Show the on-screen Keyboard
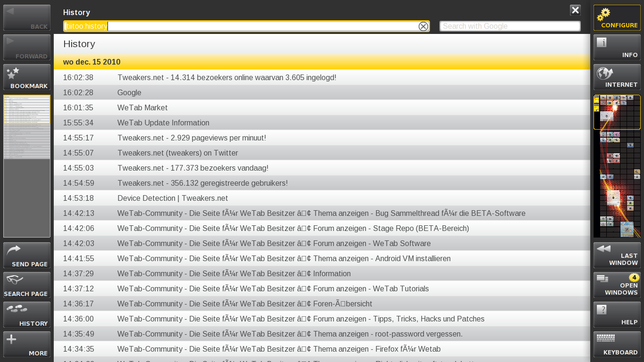The width and height of the screenshot is (644, 362). pos(617,345)
